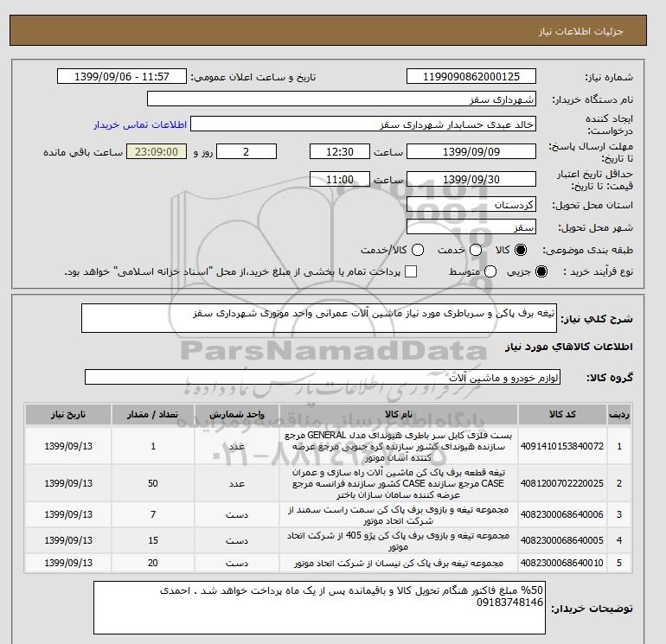Click the تعداد / مقدار column header
The height and width of the screenshot is (644, 666).
[x=153, y=414]
